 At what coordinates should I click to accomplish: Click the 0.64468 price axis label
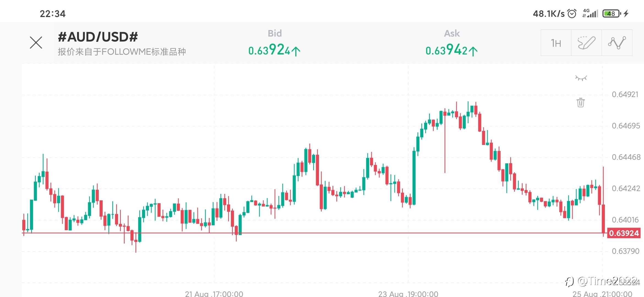pos(626,157)
